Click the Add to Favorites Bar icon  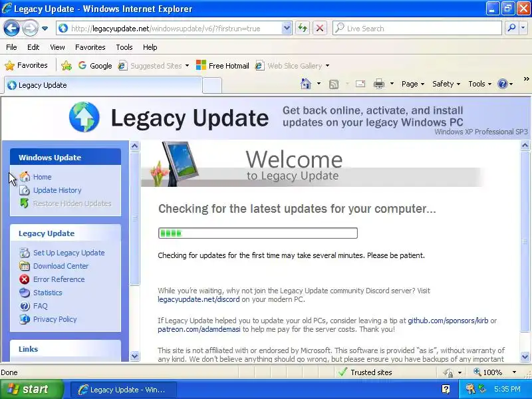(x=66, y=65)
